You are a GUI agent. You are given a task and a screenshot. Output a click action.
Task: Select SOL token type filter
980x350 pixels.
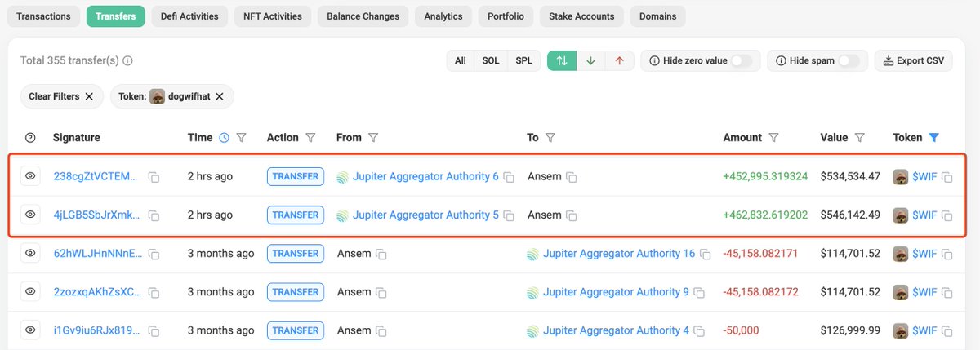click(x=491, y=60)
